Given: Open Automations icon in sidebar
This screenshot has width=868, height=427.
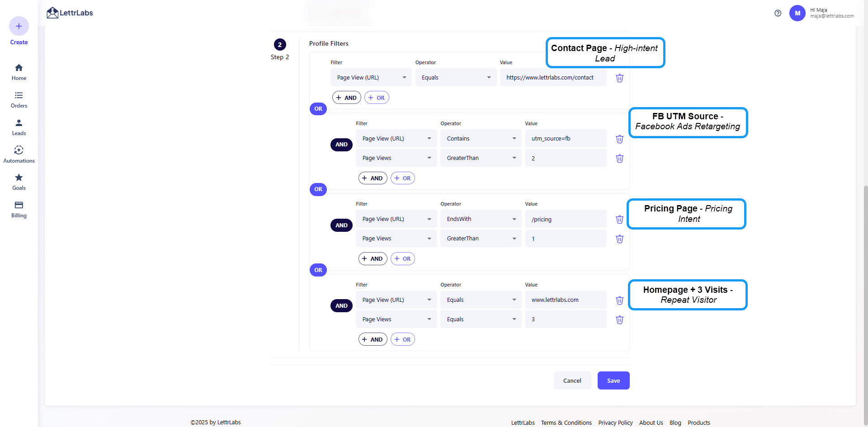Looking at the screenshot, I should [x=19, y=150].
